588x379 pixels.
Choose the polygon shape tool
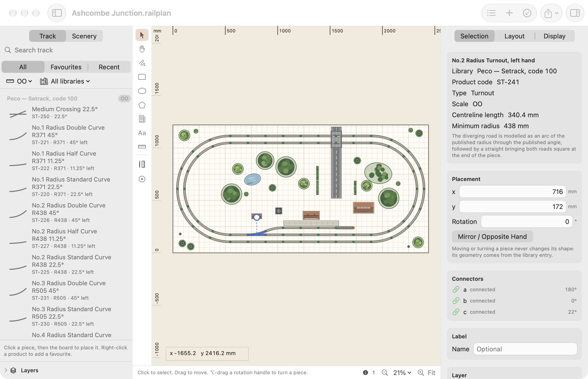tap(142, 105)
